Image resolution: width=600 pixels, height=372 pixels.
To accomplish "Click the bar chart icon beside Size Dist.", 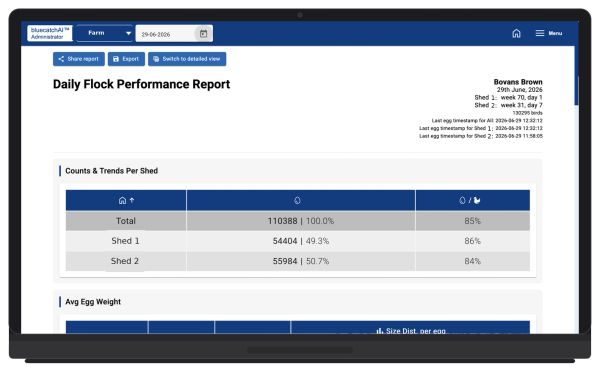I will 379,331.
